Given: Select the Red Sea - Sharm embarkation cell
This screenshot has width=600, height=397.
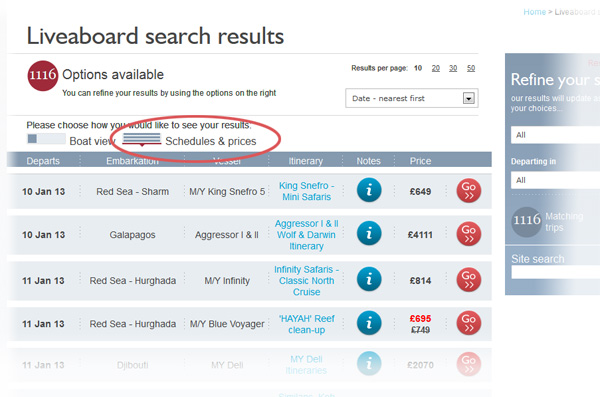Looking at the screenshot, I should tap(132, 191).
